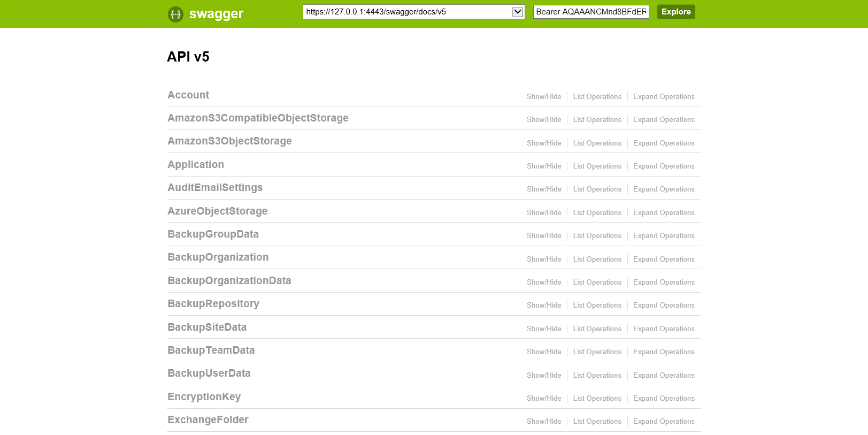List Operations for BackupOrganization
Screen dimensions: 868x435
click(597, 260)
